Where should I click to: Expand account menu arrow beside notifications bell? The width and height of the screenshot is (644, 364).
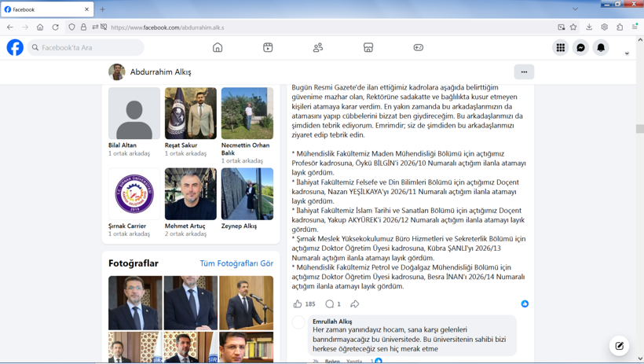tap(627, 53)
